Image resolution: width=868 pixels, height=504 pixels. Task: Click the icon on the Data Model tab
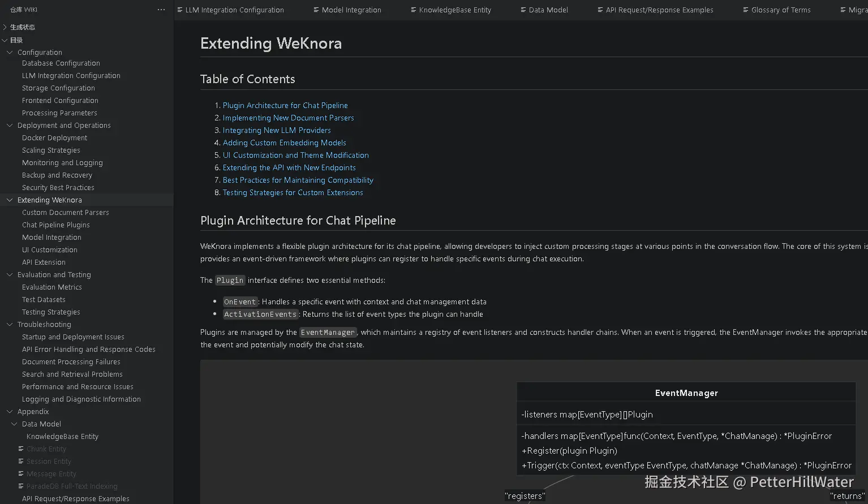pyautogui.click(x=523, y=10)
